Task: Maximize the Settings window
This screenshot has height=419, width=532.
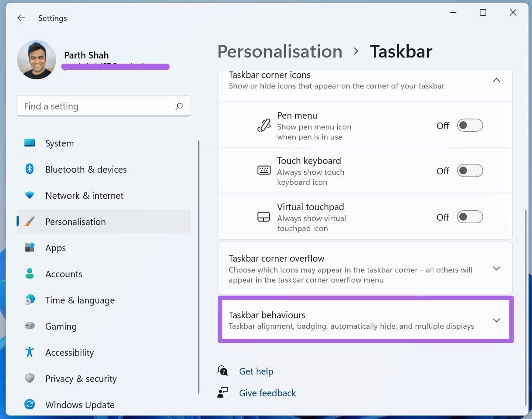Action: (483, 13)
